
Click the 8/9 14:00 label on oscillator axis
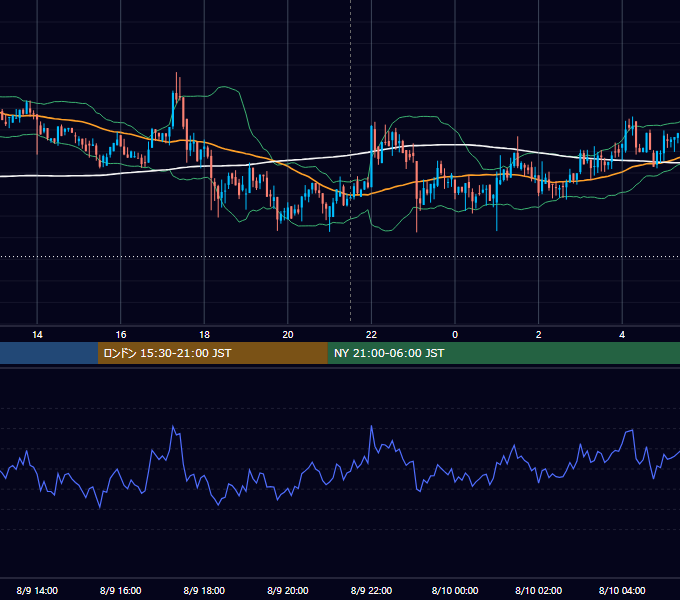[x=37, y=590]
